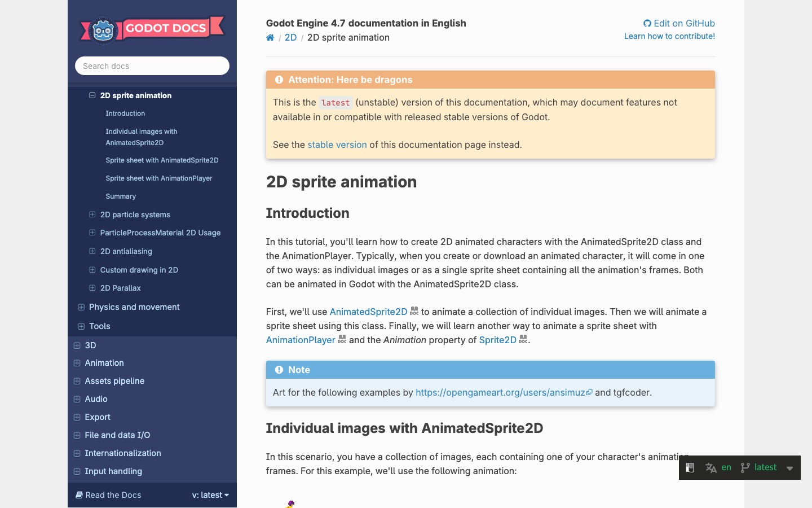Screen dimensions: 812x508
Task: Open the 3D docs section
Action: [90, 345]
